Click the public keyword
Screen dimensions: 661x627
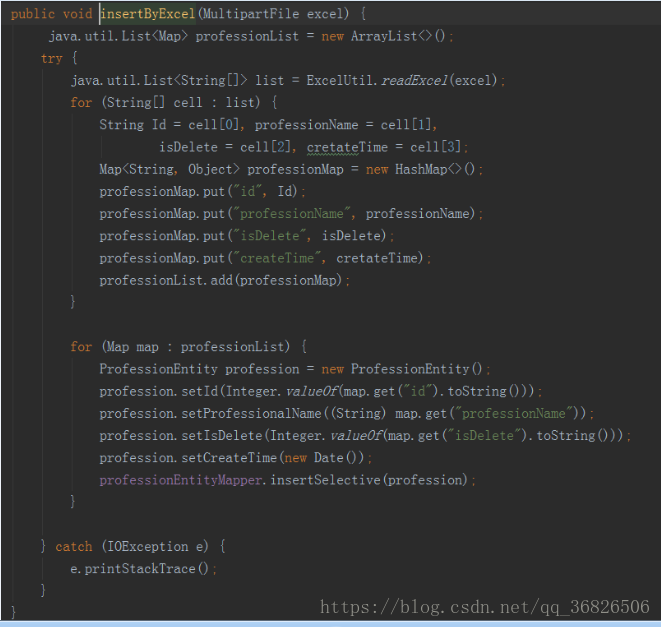33,14
